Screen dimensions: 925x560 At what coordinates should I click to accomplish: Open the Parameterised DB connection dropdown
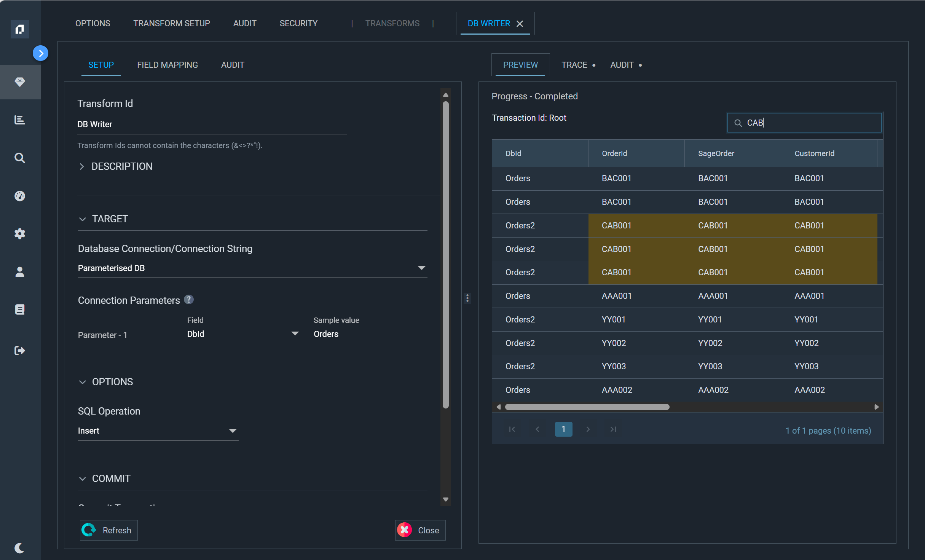click(252, 268)
